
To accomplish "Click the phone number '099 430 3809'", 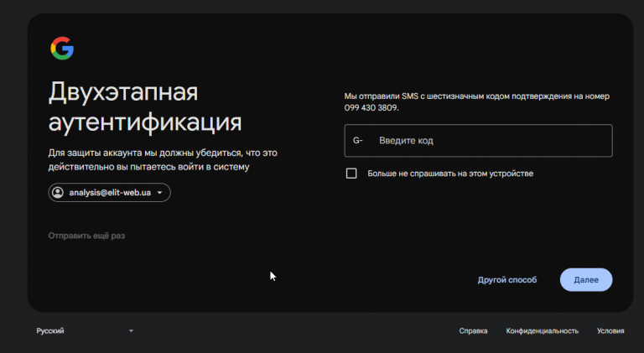I will (x=371, y=107).
